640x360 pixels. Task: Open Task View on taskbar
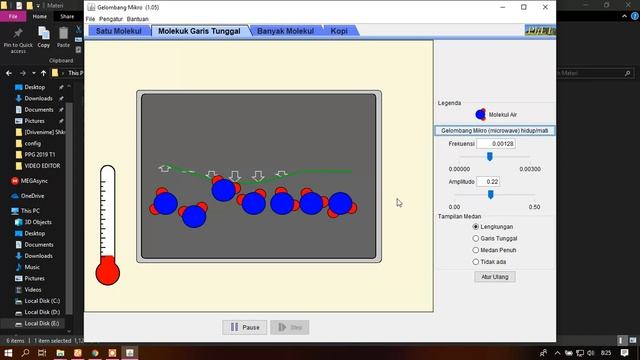click(x=42, y=353)
